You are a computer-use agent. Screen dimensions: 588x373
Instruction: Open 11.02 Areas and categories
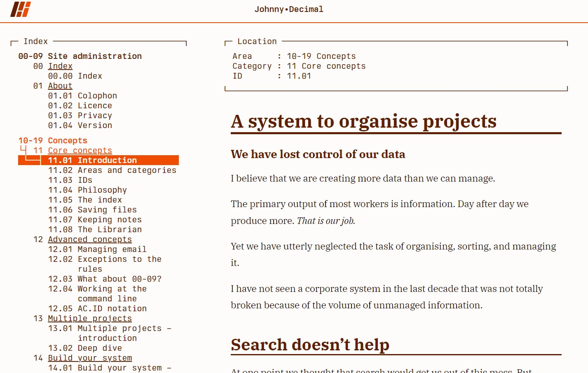[112, 170]
